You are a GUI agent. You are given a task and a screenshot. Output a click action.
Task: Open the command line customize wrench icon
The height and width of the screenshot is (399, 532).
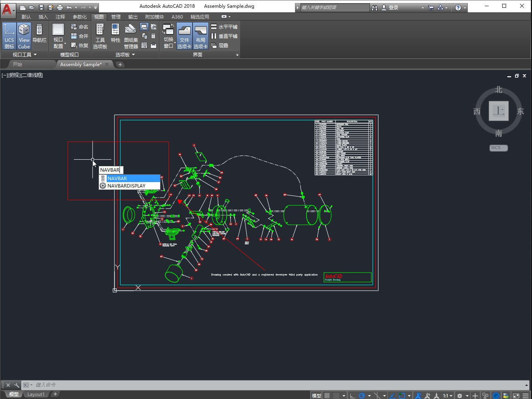point(17,385)
